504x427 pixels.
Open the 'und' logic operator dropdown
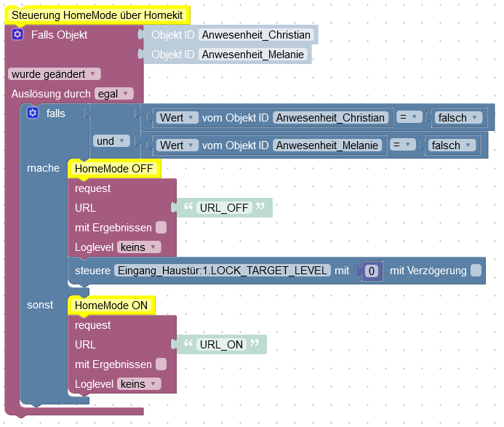[111, 141]
